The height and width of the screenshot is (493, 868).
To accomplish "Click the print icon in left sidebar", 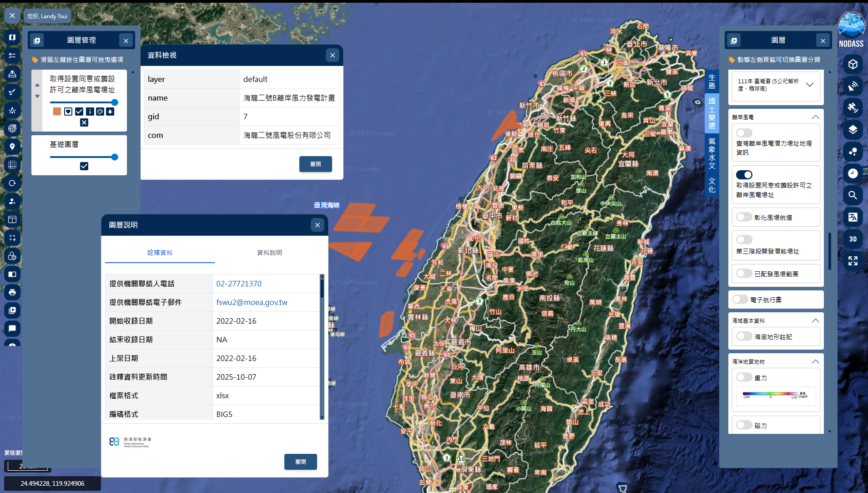I will 12,292.
